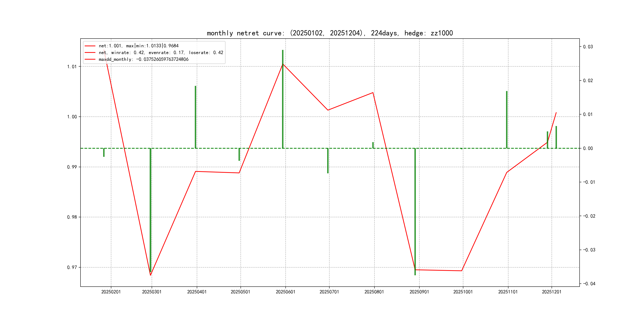Click the 20250901 x-axis label
The height and width of the screenshot is (322, 644).
coord(419,292)
